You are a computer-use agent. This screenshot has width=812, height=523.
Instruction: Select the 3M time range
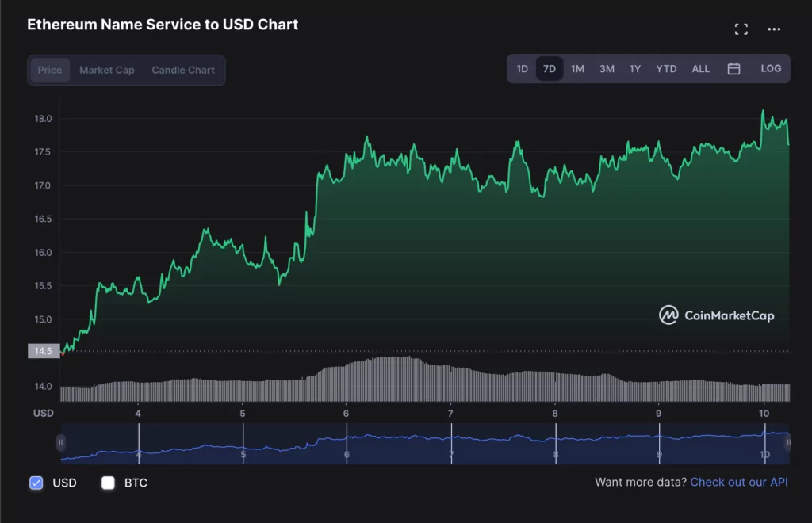tap(607, 69)
